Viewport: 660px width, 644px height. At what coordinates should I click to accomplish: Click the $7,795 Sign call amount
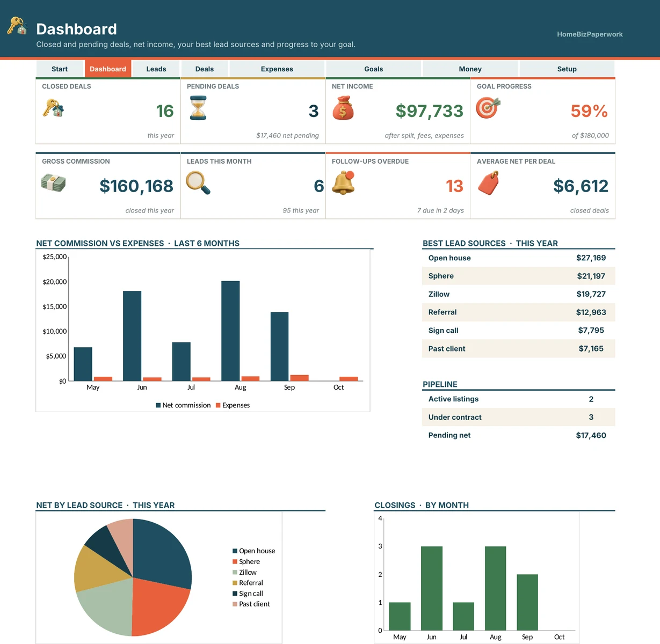click(591, 331)
